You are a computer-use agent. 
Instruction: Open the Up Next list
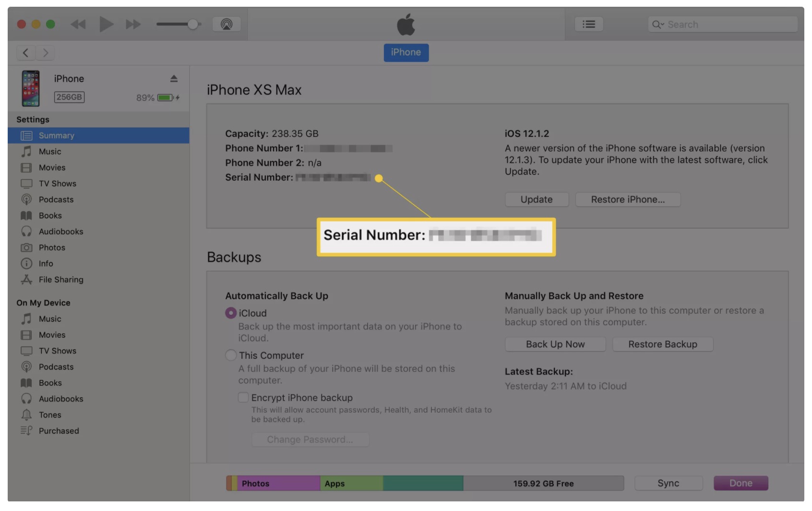tap(589, 24)
